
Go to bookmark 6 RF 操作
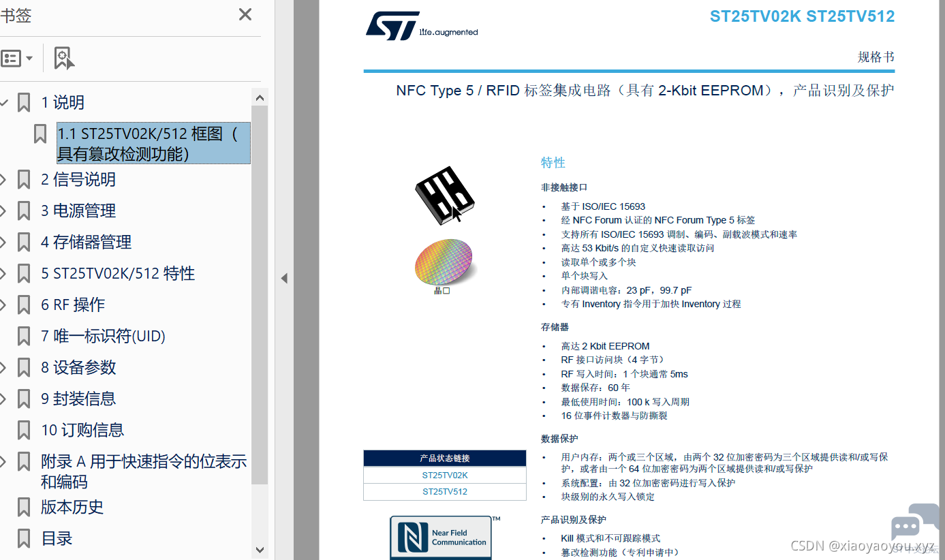[x=73, y=305]
